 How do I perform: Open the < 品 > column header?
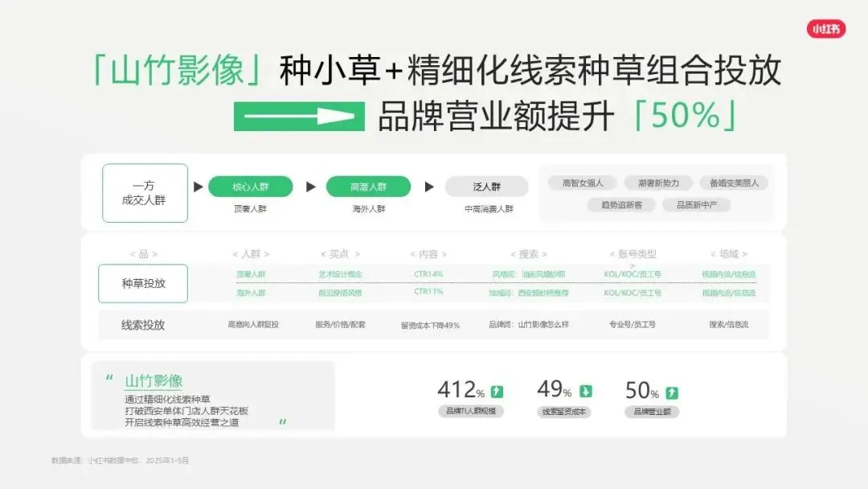click(143, 253)
